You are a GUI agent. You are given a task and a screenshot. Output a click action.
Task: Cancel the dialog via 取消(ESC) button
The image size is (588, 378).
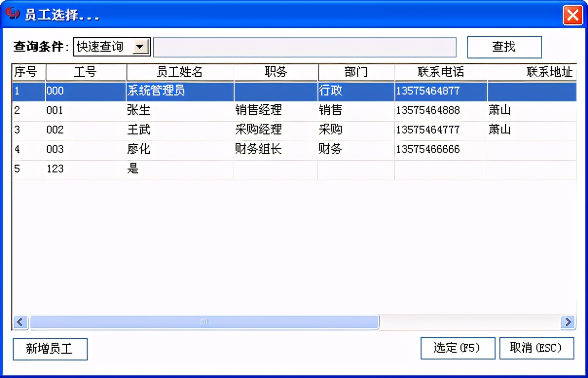point(537,348)
